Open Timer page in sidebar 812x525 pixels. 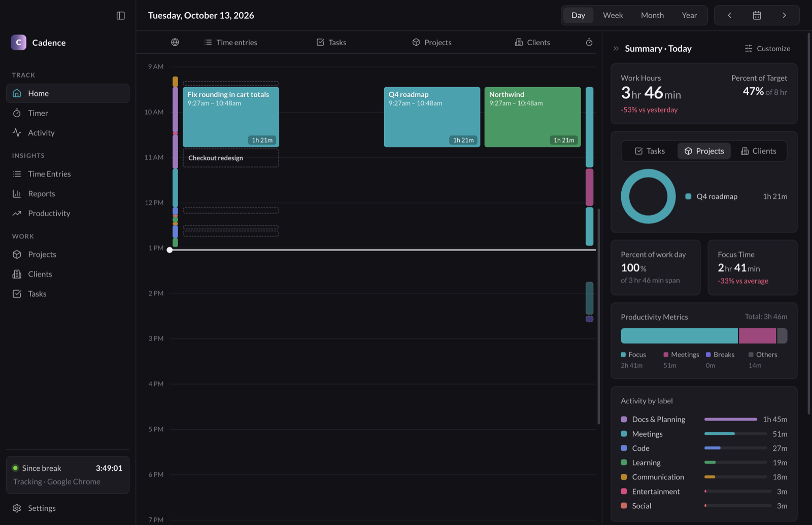(x=67, y=113)
